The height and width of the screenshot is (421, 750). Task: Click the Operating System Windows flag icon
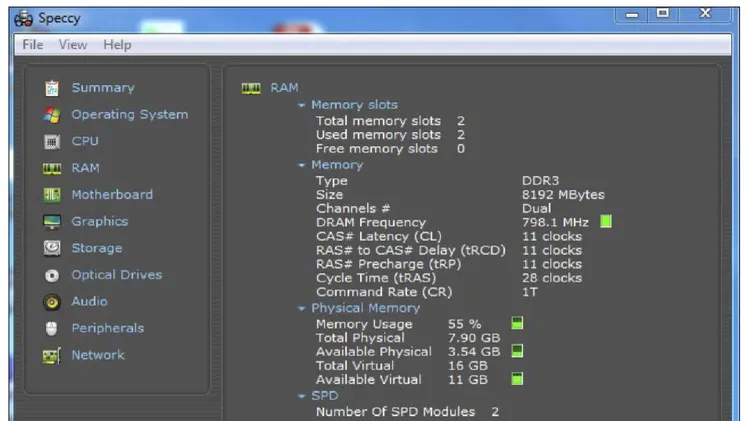(52, 115)
